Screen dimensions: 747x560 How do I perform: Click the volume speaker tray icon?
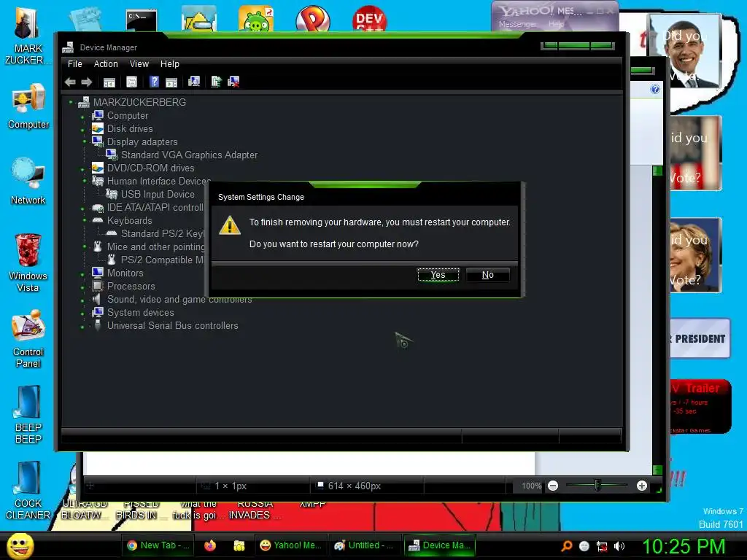pyautogui.click(x=619, y=546)
